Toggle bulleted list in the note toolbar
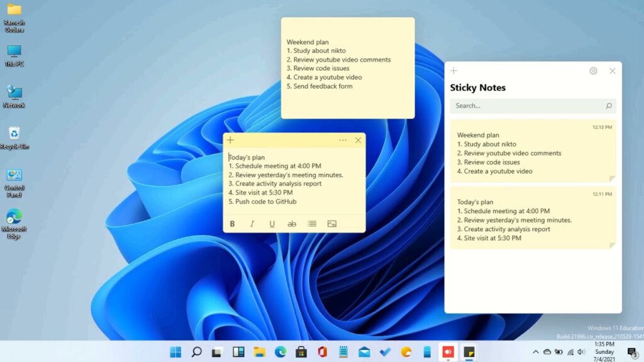 click(x=312, y=223)
